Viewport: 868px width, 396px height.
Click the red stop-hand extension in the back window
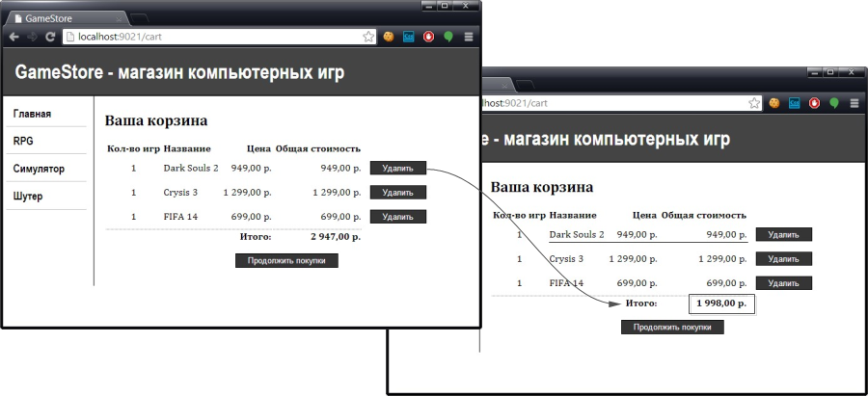(814, 103)
